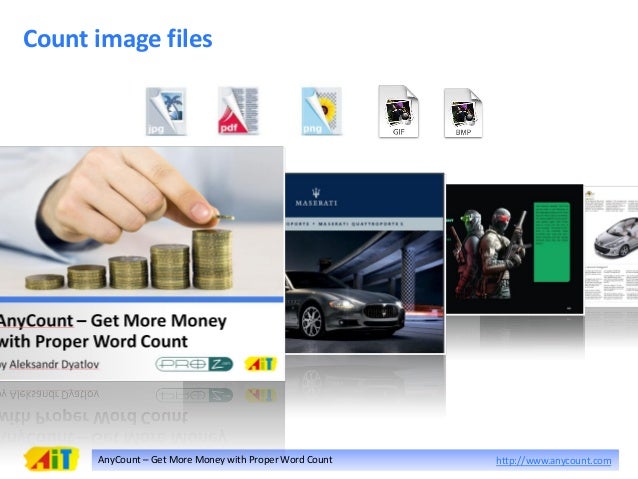Click the ProZ logo on the coins slide
The height and width of the screenshot is (479, 638).
(x=194, y=364)
